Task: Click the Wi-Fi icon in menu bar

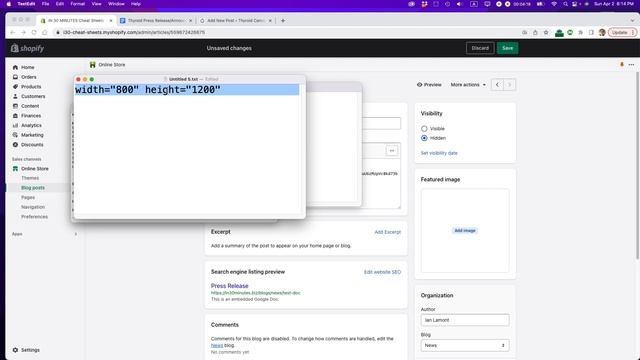Action: click(554, 4)
